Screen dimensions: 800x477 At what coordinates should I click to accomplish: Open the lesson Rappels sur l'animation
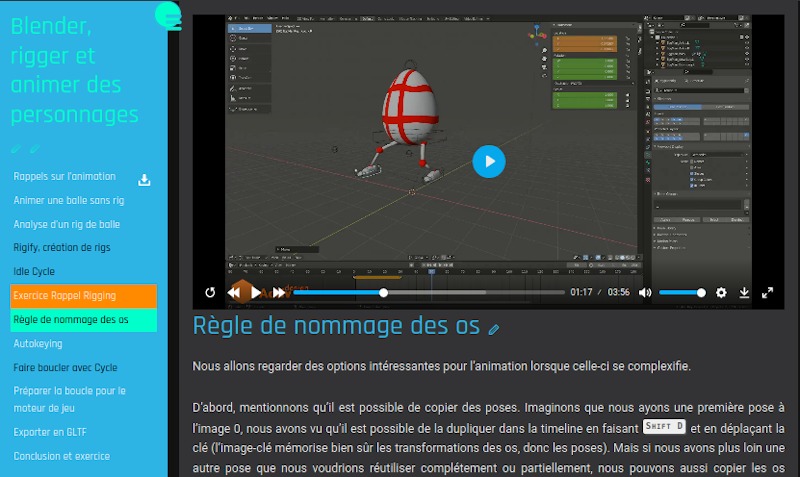[64, 177]
